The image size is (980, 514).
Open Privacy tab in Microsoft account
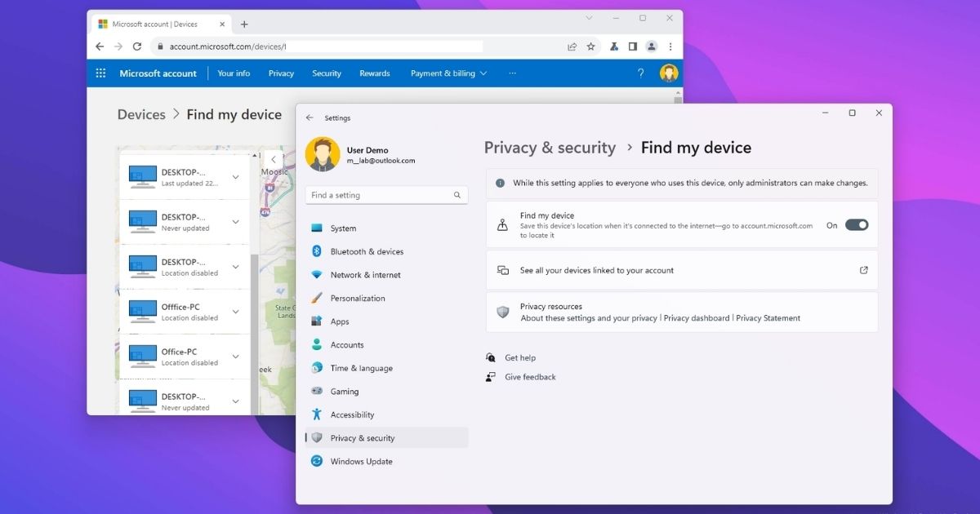[281, 73]
